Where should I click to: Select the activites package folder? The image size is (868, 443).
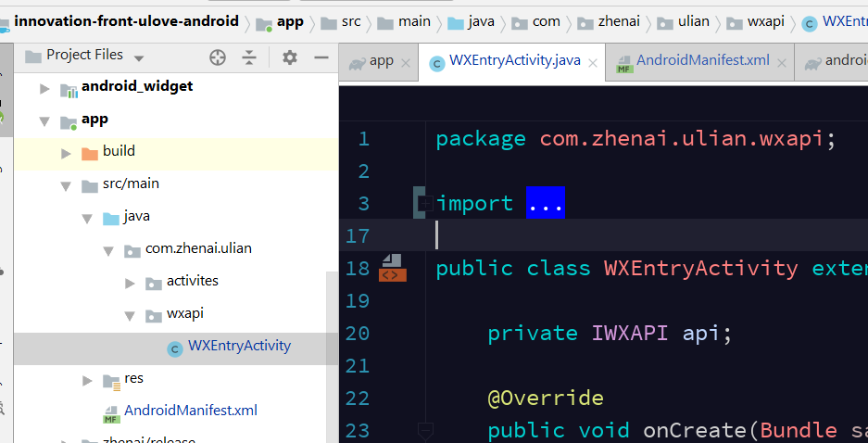click(x=192, y=281)
